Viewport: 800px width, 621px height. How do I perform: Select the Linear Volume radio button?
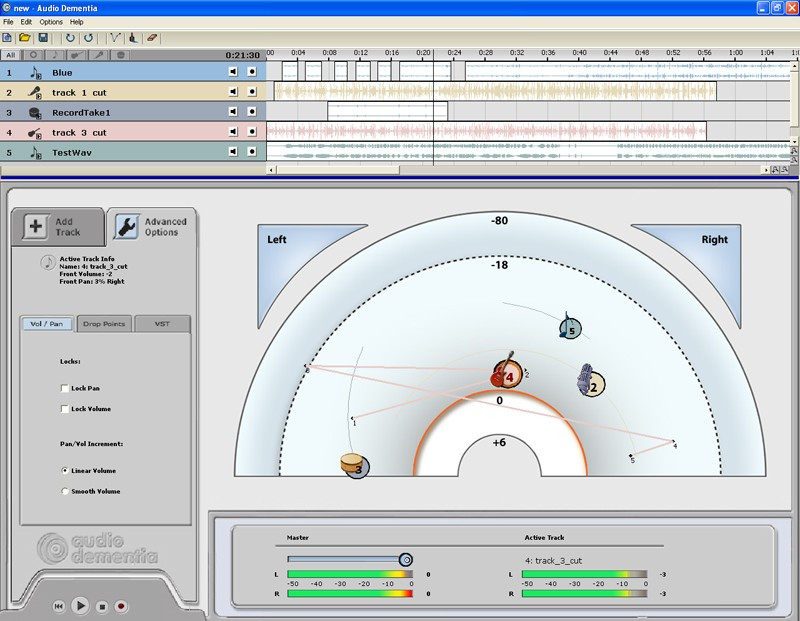coord(65,470)
